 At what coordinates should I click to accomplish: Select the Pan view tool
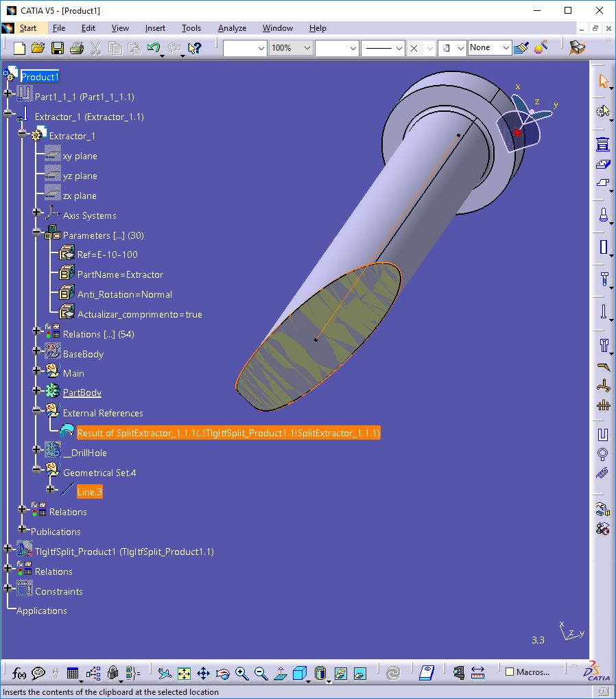(x=203, y=673)
